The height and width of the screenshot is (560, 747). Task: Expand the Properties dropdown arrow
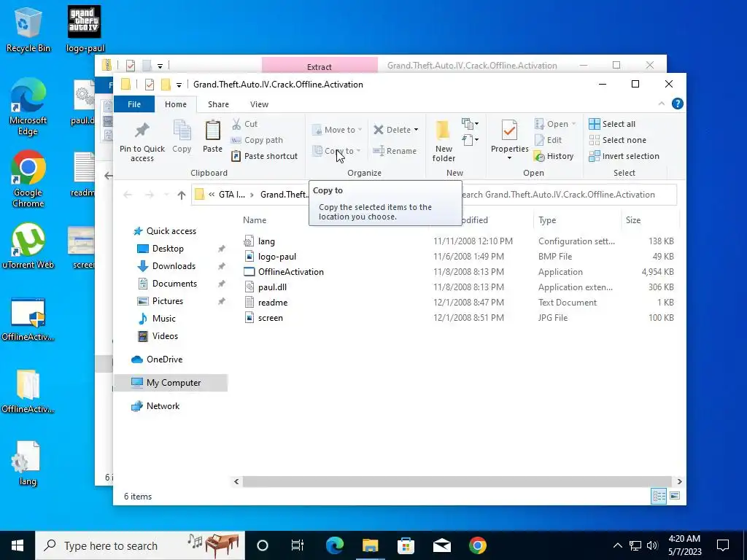pyautogui.click(x=509, y=158)
